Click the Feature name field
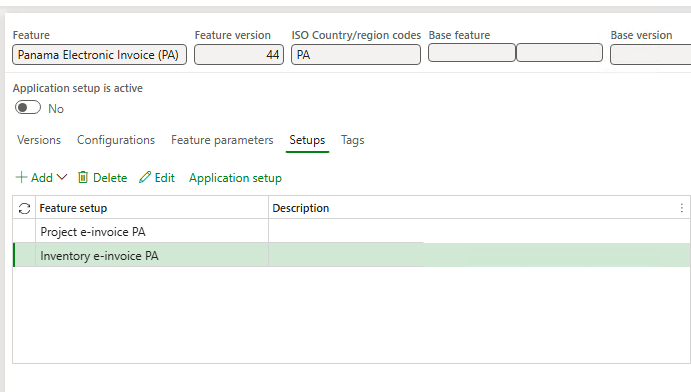 [100, 55]
